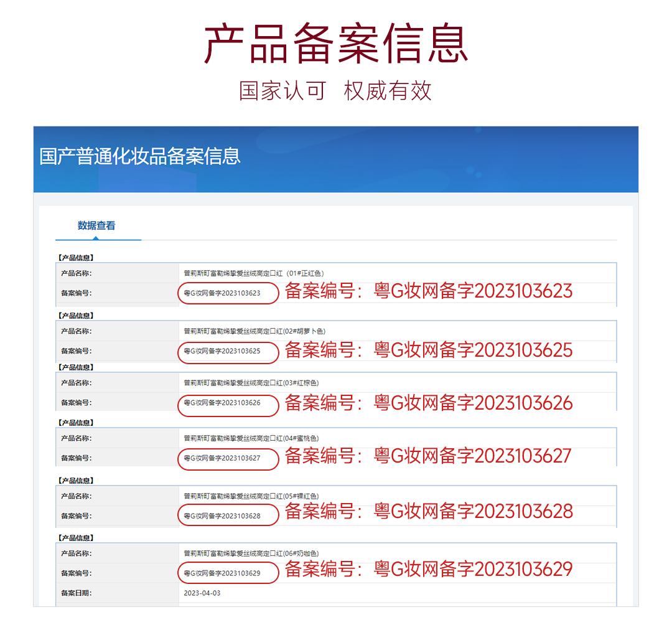This screenshot has height=640, width=672.
Task: Click large red annotation ending 2023103623
Action: click(x=428, y=291)
